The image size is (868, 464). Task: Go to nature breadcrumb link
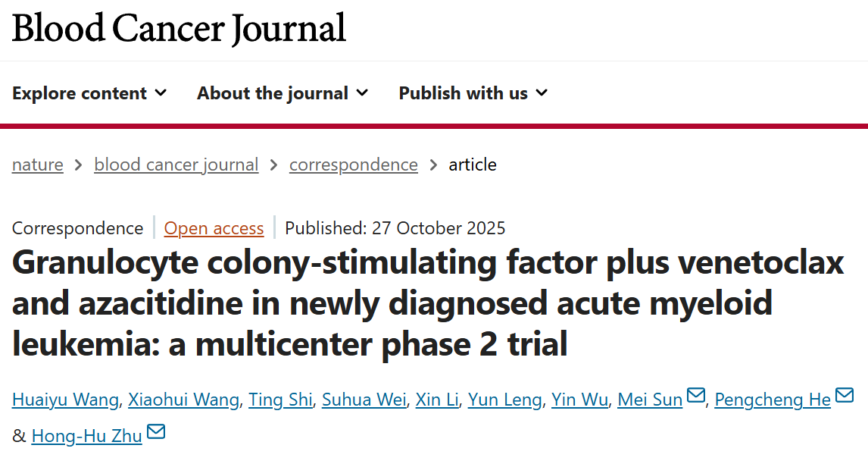pyautogui.click(x=38, y=165)
